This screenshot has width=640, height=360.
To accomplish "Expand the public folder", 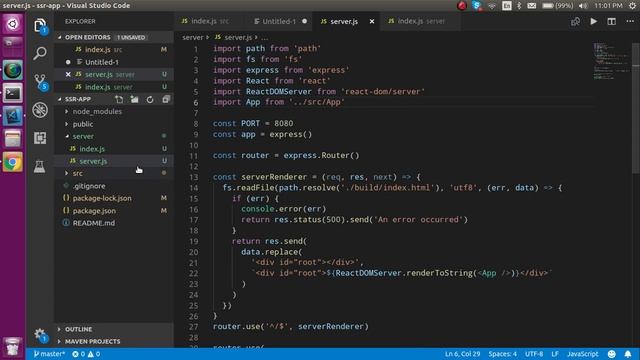I will click(x=83, y=124).
